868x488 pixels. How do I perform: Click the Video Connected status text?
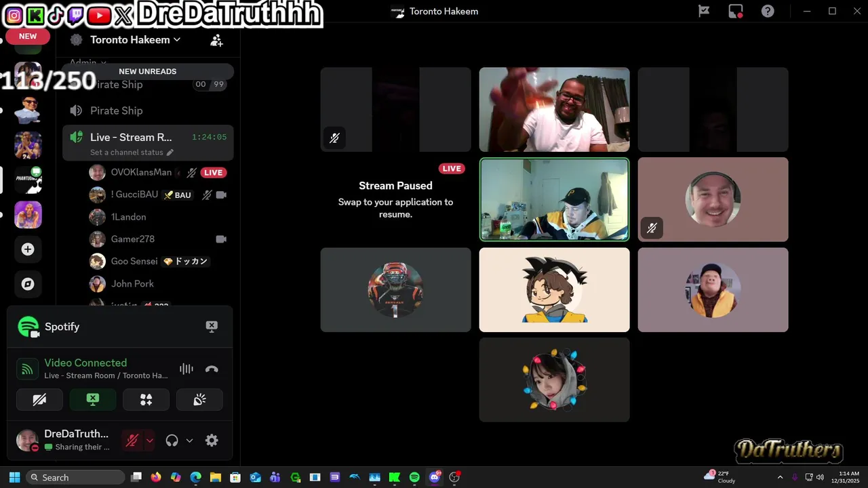coord(85,363)
